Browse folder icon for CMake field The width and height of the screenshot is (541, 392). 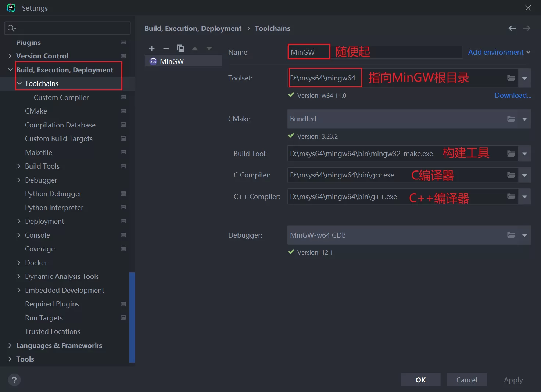pos(511,119)
